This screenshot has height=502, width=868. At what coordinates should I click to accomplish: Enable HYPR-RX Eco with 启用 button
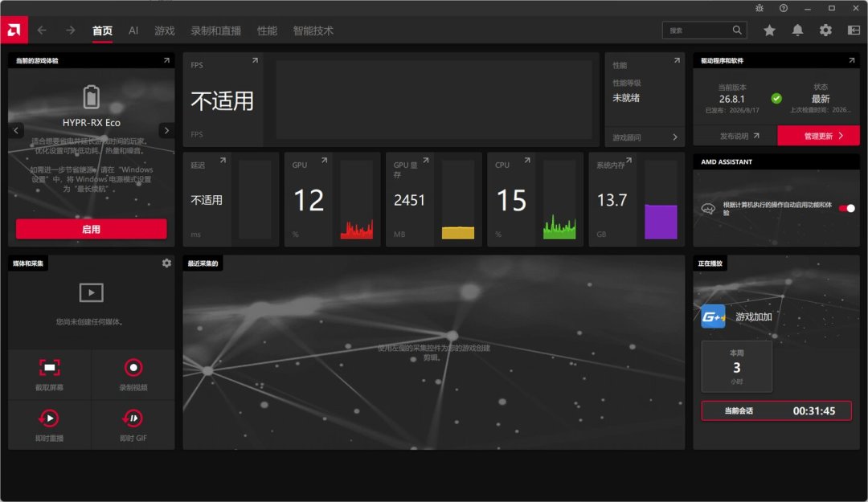pyautogui.click(x=92, y=229)
